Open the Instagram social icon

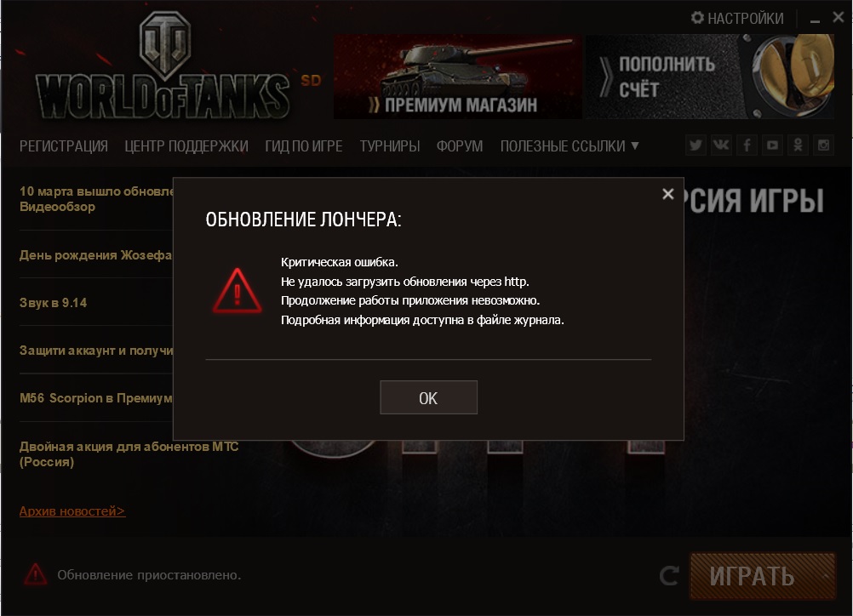click(823, 145)
